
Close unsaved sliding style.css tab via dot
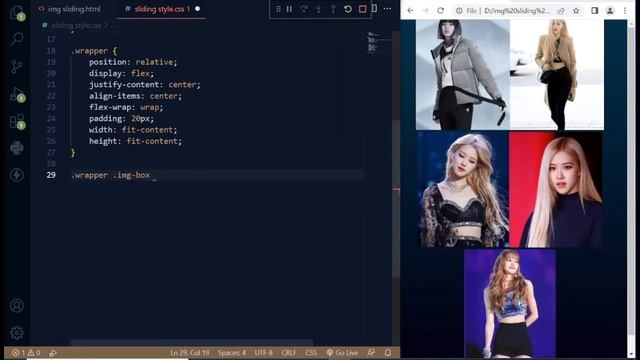pos(198,9)
